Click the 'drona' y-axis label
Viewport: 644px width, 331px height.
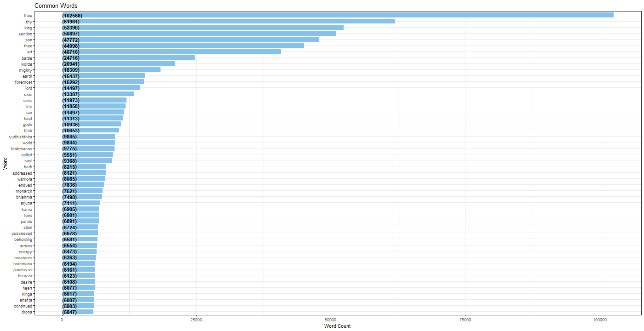[27, 312]
